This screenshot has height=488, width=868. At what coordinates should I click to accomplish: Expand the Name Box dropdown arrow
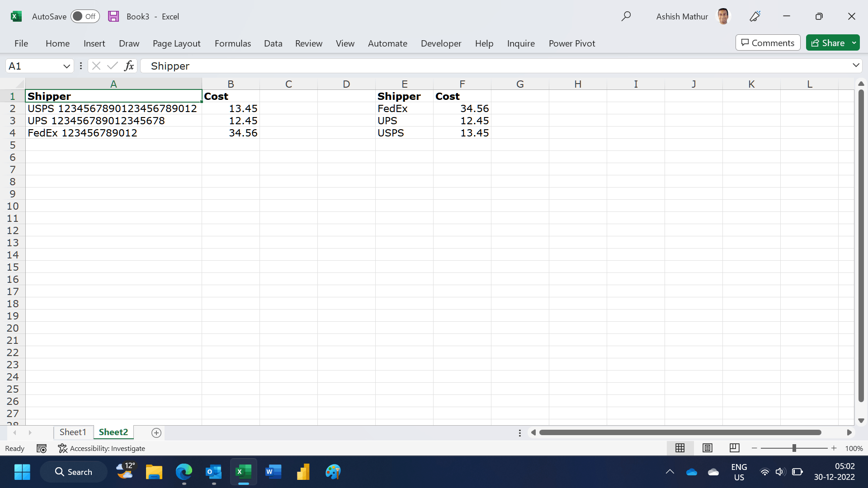[66, 66]
